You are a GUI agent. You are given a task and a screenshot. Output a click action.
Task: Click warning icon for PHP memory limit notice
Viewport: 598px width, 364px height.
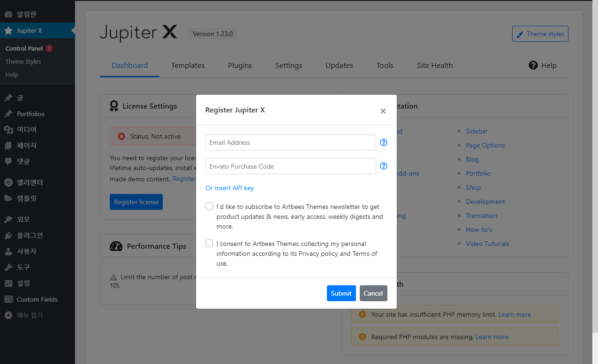(363, 314)
